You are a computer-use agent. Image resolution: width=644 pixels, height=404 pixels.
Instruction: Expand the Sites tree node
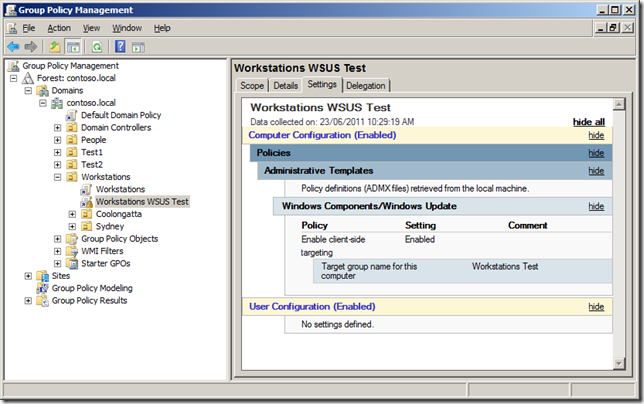point(28,275)
